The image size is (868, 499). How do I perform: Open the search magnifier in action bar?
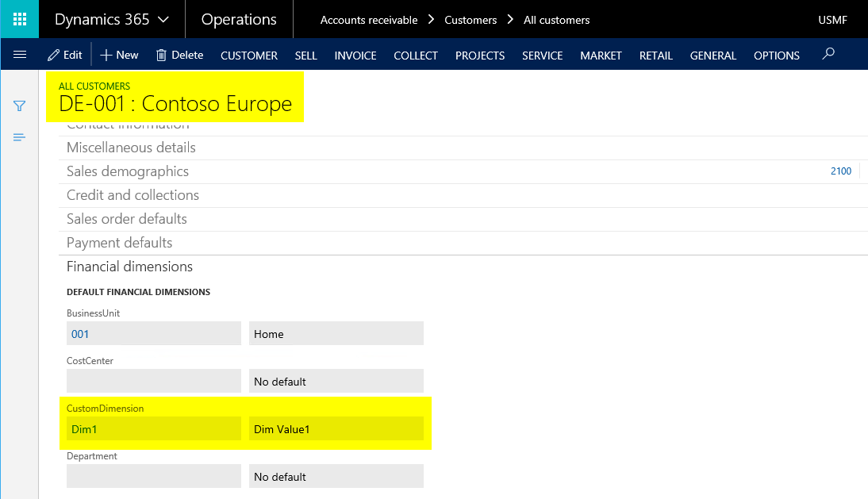tap(828, 54)
